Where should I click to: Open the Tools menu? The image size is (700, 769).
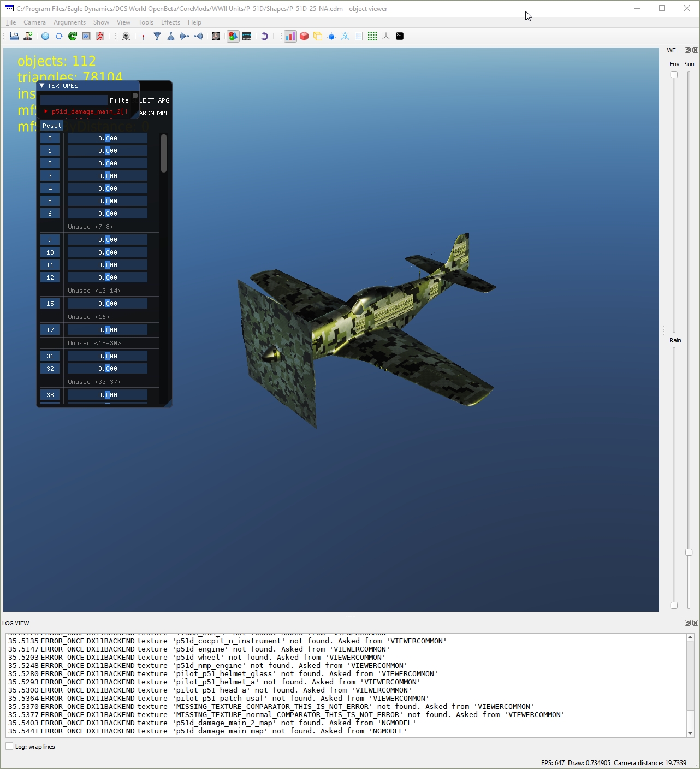click(x=146, y=22)
